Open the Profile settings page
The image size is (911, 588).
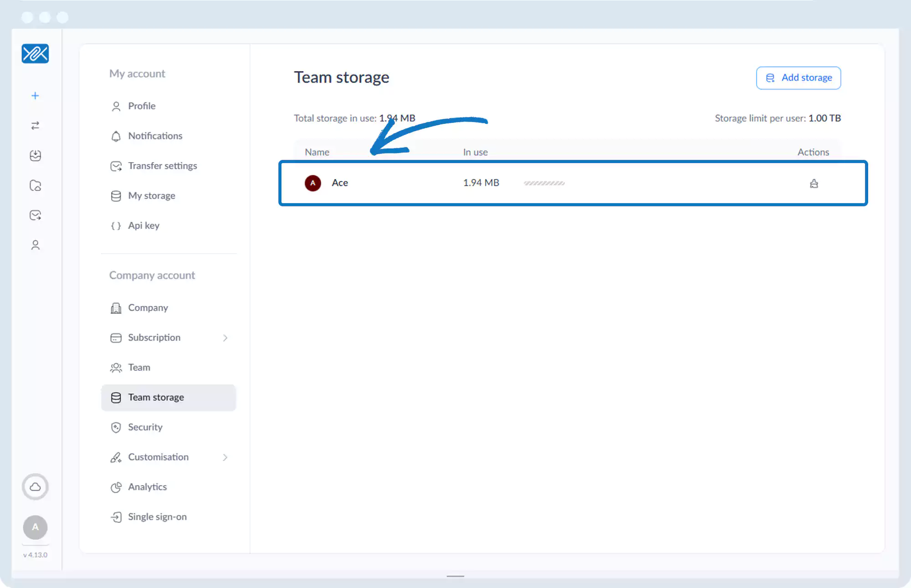[142, 106]
